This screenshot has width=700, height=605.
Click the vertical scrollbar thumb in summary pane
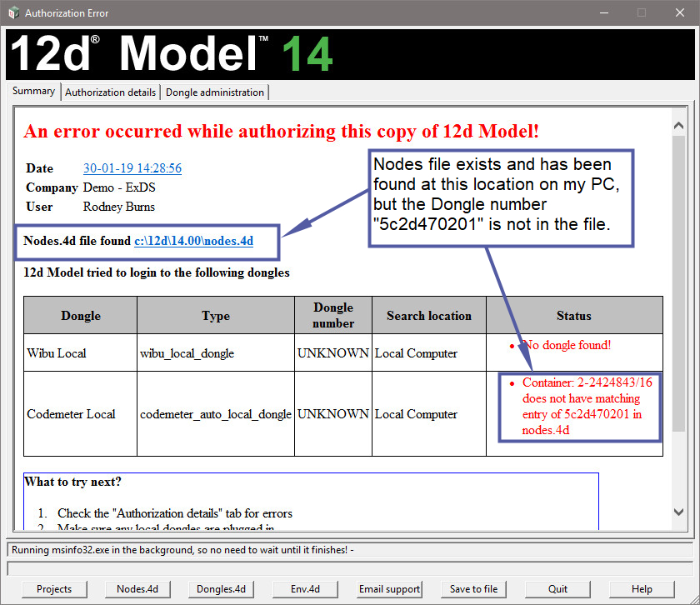[x=678, y=283]
